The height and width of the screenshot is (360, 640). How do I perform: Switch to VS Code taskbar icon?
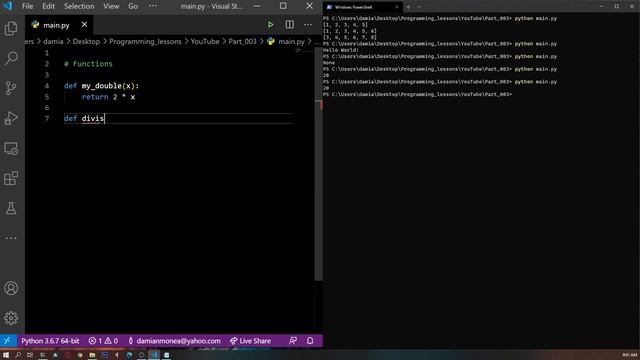154,355
